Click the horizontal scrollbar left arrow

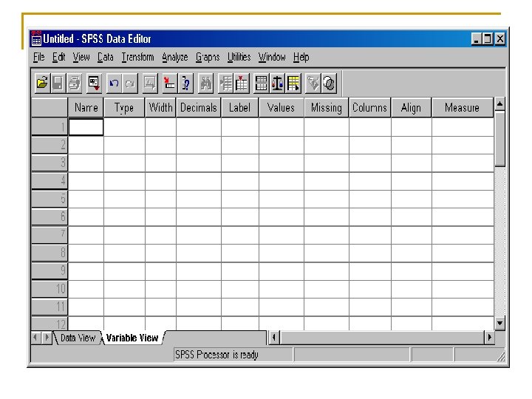(x=274, y=338)
